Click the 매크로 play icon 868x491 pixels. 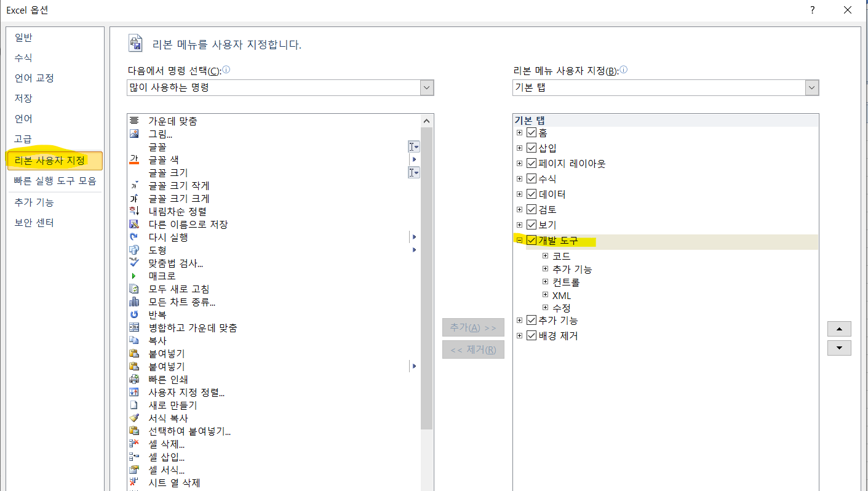click(134, 276)
